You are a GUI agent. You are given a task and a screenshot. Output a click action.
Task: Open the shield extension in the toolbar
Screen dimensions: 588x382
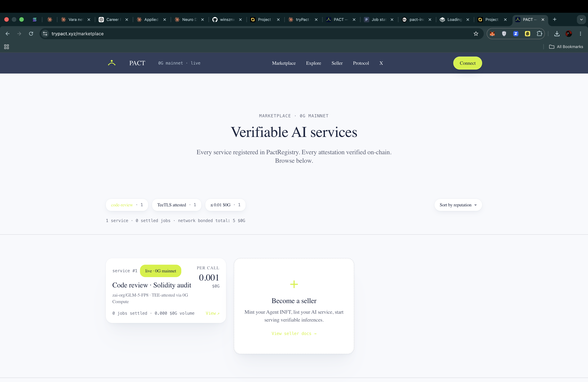[x=504, y=34]
